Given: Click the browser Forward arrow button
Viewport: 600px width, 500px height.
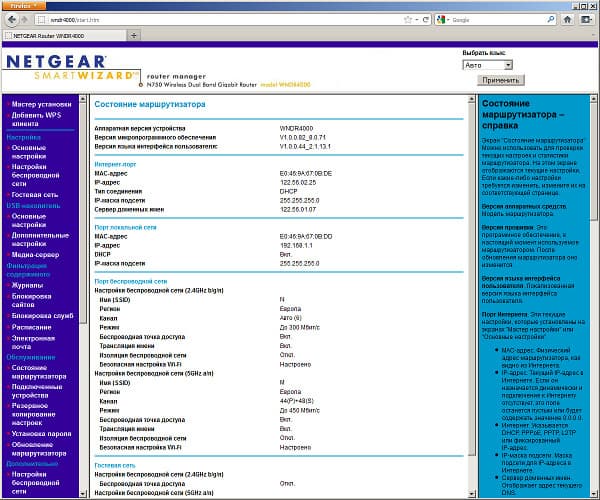Looking at the screenshot, I should [x=25, y=20].
